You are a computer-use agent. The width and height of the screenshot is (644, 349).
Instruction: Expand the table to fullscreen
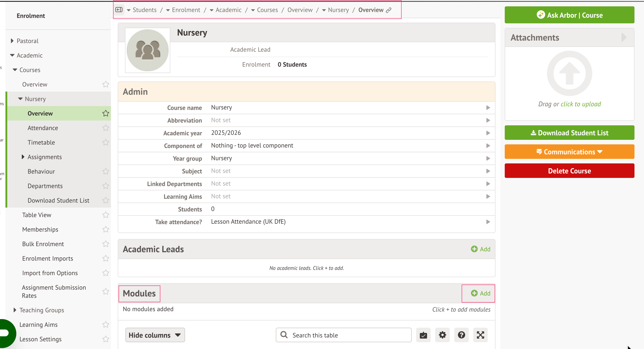480,335
